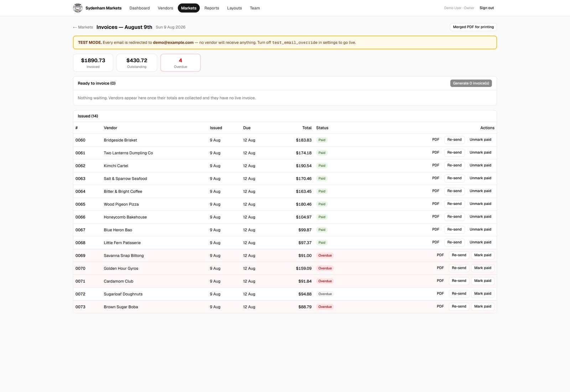Image resolution: width=570 pixels, height=392 pixels.
Task: Click the Overdue badge for Golden Hour Gyros
Action: pyautogui.click(x=325, y=268)
